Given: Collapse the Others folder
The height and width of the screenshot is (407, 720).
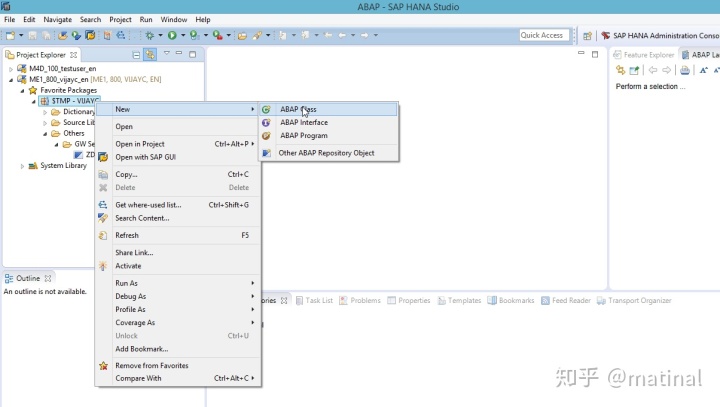Looking at the screenshot, I should 45,134.
